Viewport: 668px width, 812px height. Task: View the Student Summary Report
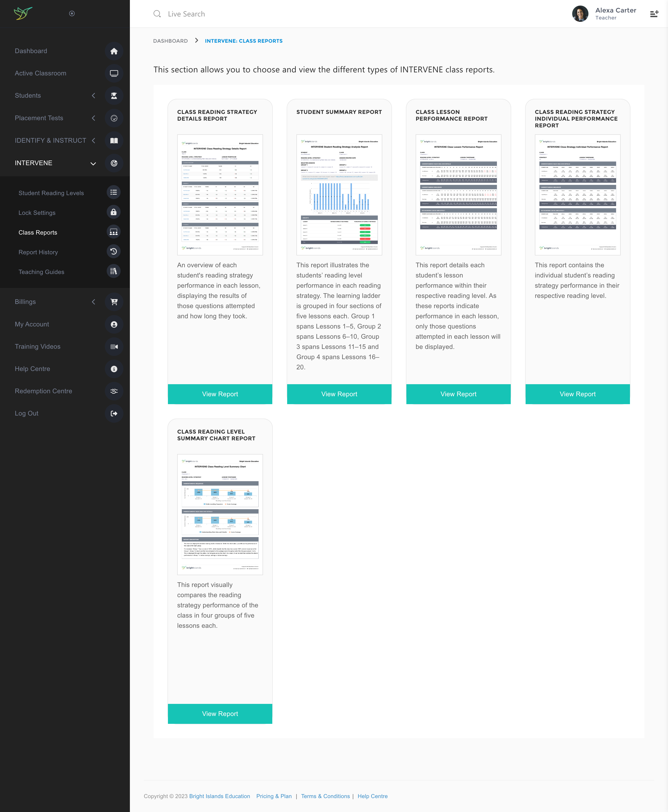(339, 394)
